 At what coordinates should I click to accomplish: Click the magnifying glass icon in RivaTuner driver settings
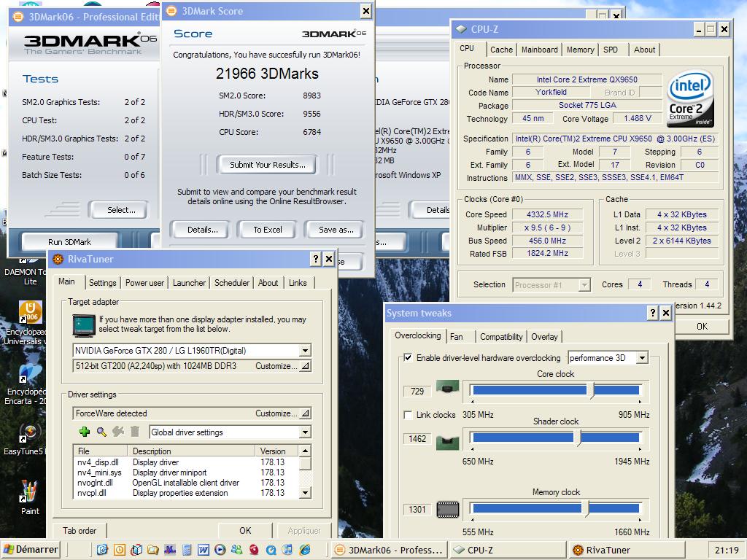(x=101, y=432)
